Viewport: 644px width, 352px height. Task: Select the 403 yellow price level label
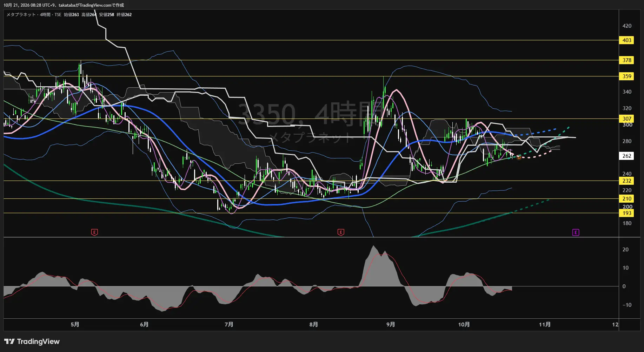click(x=626, y=40)
